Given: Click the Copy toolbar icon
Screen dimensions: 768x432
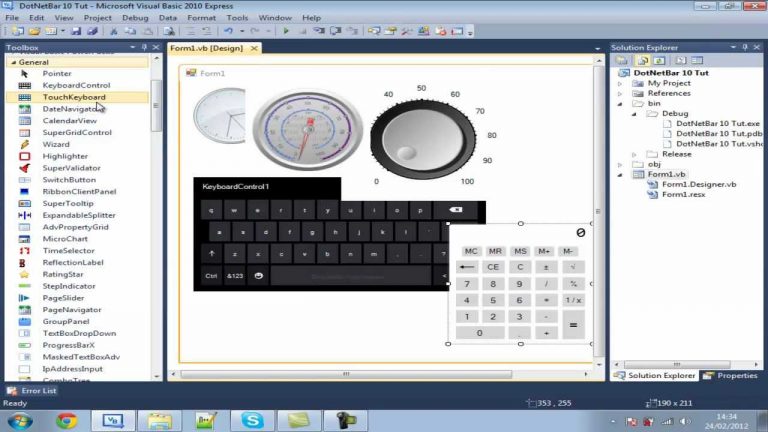Looking at the screenshot, I should coord(130,31).
